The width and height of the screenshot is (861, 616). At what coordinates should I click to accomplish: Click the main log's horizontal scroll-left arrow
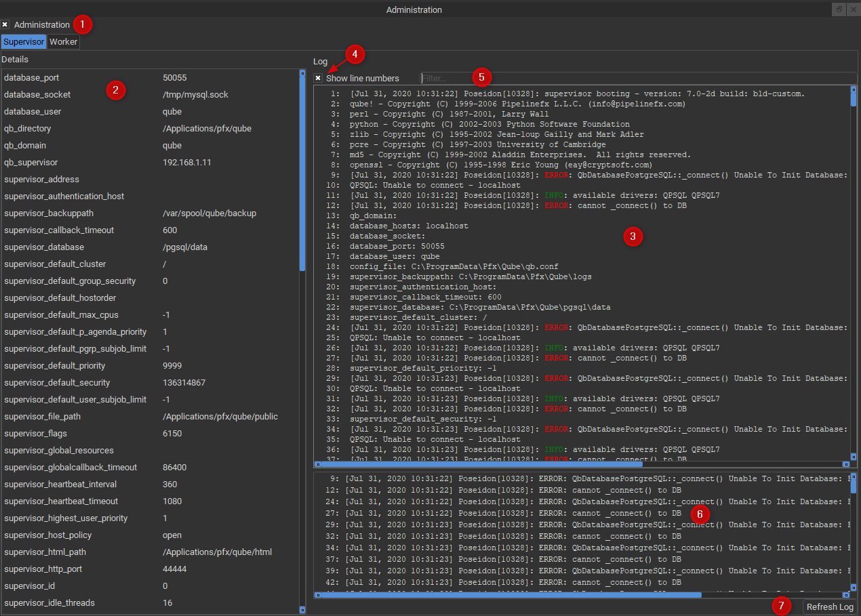pos(317,464)
